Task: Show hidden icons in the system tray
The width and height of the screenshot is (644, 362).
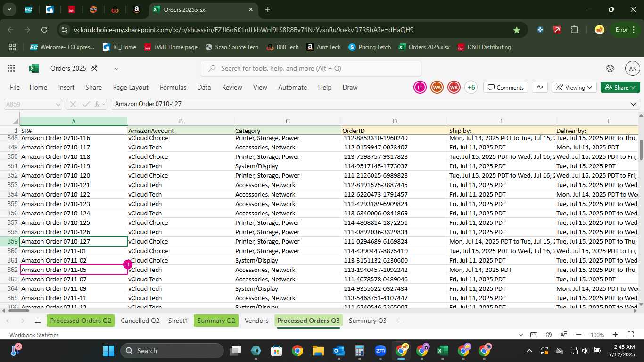Action: (x=529, y=351)
